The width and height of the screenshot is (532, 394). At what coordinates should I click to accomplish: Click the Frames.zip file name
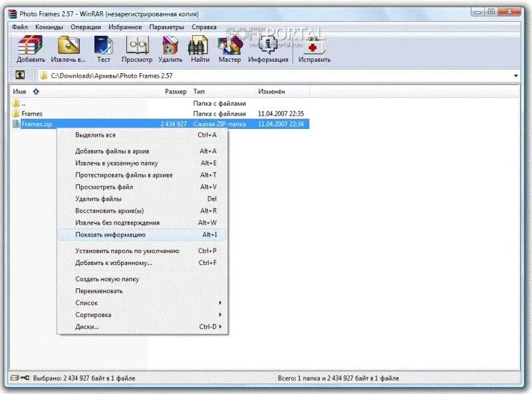point(37,124)
